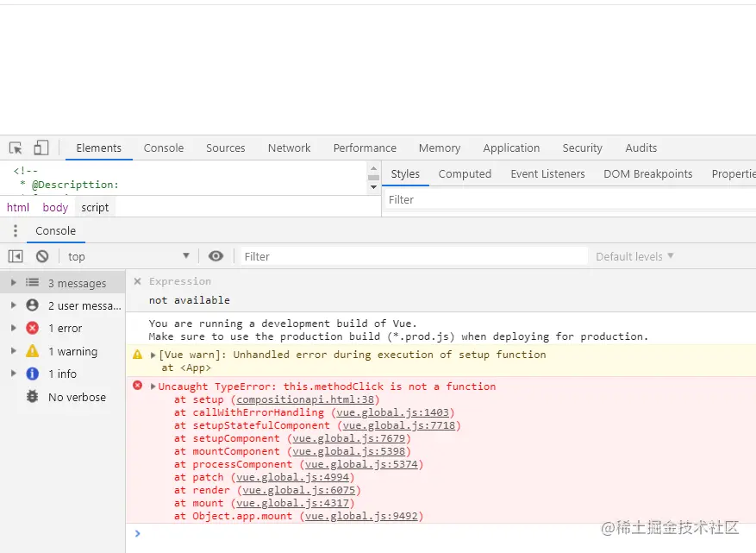Click the html breadcrumb

click(18, 208)
